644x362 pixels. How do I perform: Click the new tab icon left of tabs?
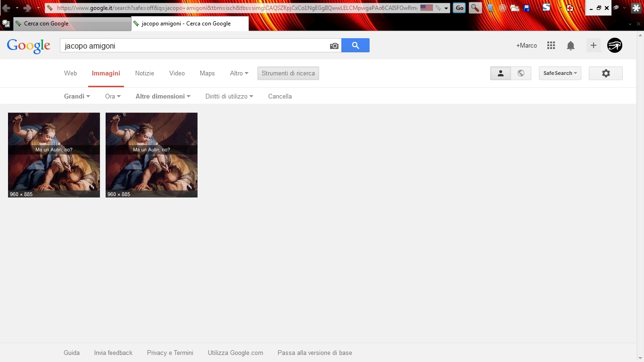coord(6,23)
